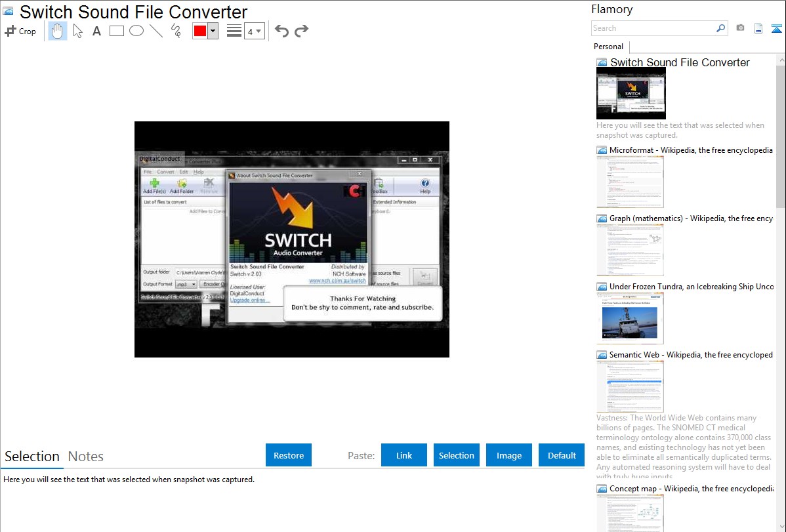The width and height of the screenshot is (786, 532).
Task: Redo the last annotation
Action: 301,31
